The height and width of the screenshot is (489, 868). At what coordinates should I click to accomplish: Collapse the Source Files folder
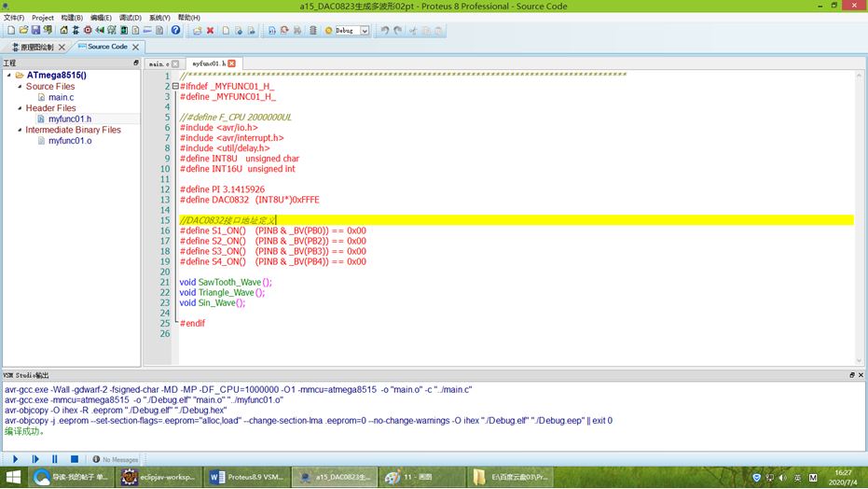[x=20, y=87]
